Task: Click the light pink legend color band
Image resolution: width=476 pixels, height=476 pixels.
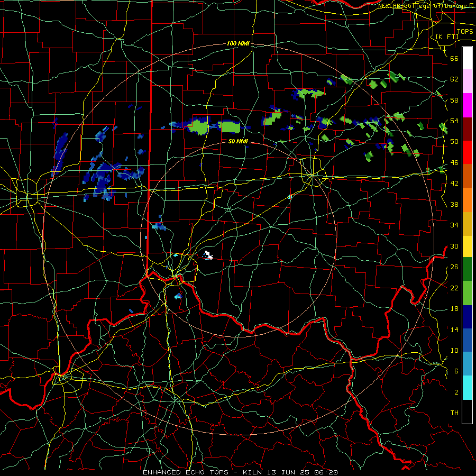Action: tap(467, 81)
